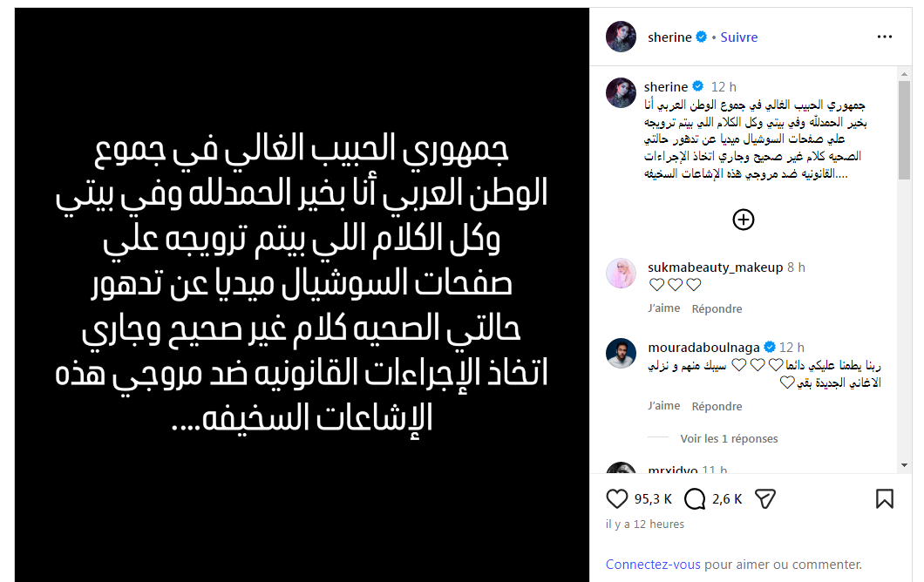Like sukmabeauty_makeup's comment via J'aime
Image resolution: width=924 pixels, height=582 pixels.
click(664, 308)
